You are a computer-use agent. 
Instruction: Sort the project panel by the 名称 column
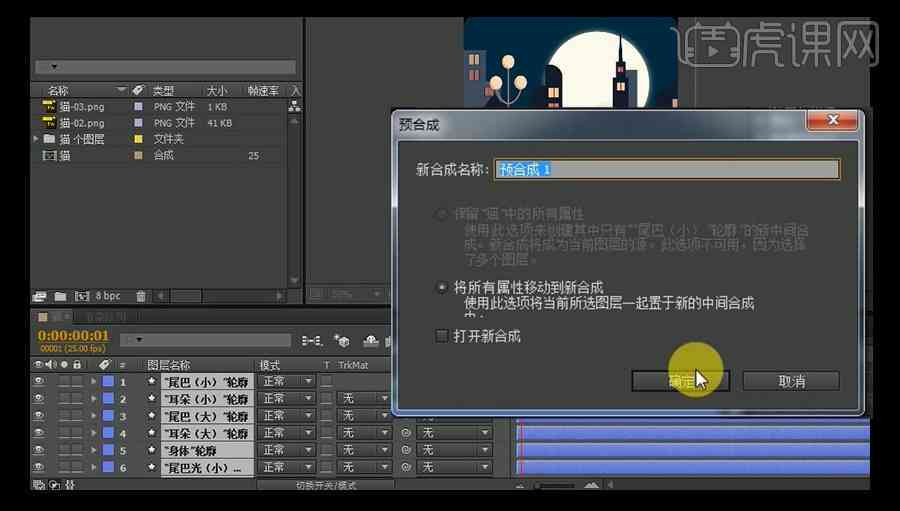coord(59,91)
